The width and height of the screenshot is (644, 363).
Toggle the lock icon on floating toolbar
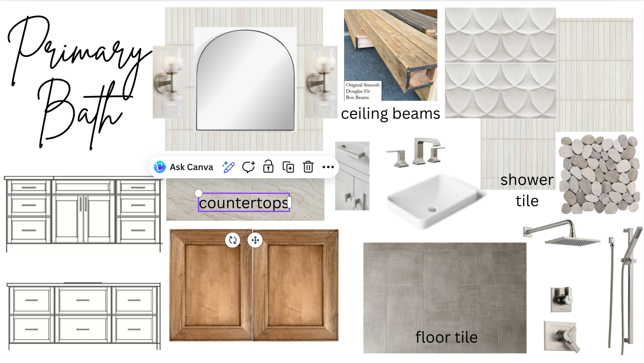tap(268, 167)
